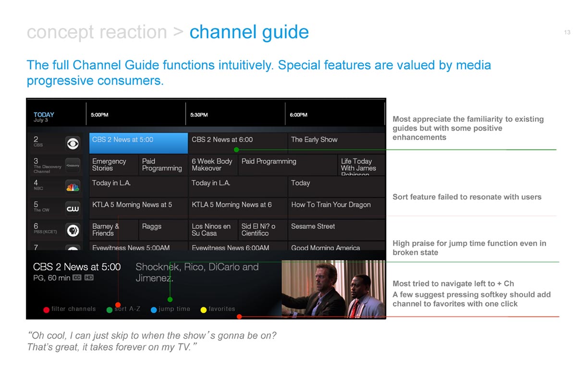Choose Los Ninos en Su Casa
The image size is (588, 380).
coord(213,230)
